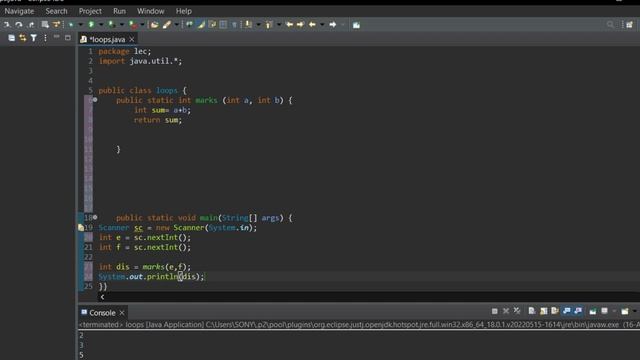Toggle Show Console on Standard Out change

[x=567, y=311]
